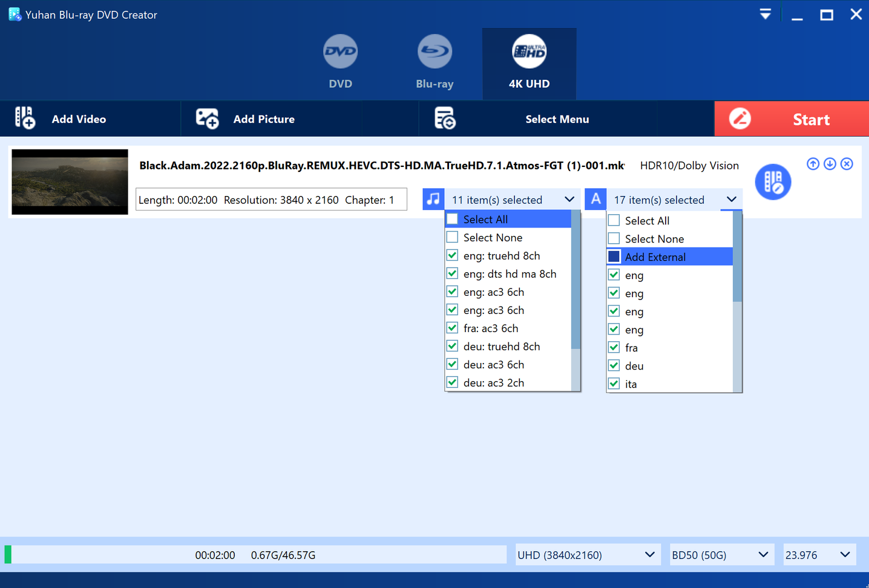Click the Add Picture icon
Viewport: 869px width, 588px height.
point(207,119)
